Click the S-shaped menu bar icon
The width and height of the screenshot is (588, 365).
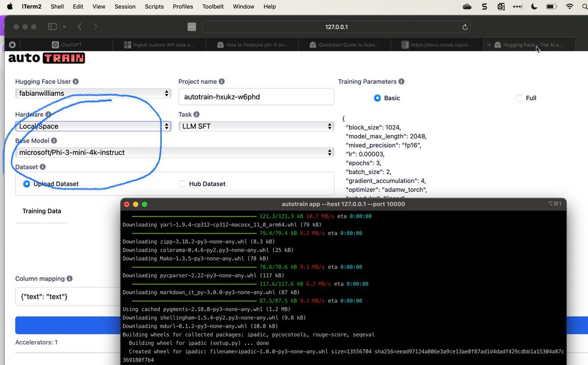(484, 6)
